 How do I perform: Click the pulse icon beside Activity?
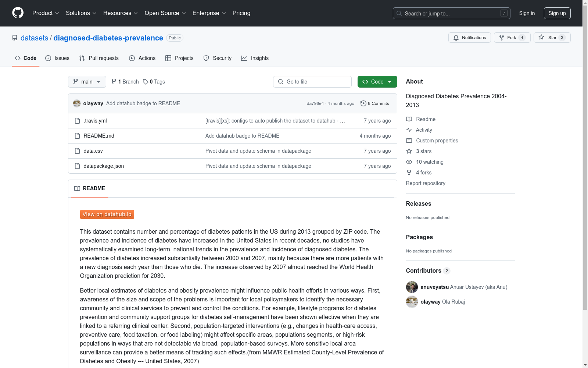point(409,130)
